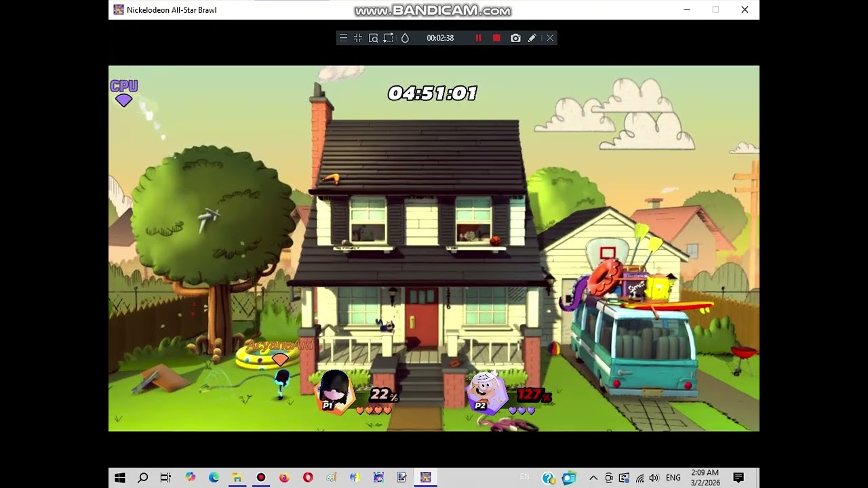Click the Bandicam resize recording area icon
The height and width of the screenshot is (488, 868).
tap(389, 38)
